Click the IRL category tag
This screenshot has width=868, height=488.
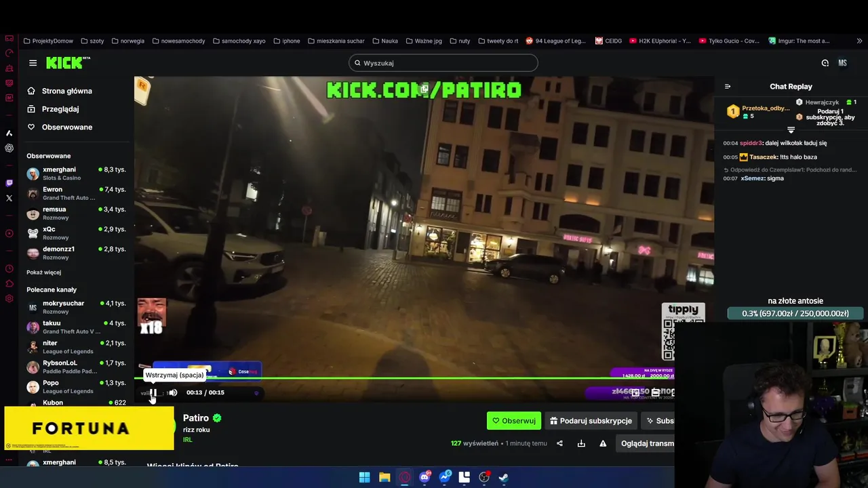188,440
